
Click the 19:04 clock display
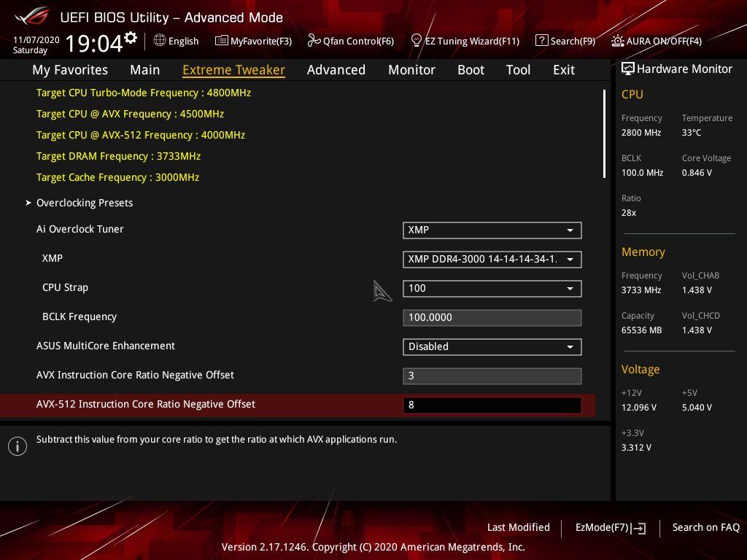94,43
